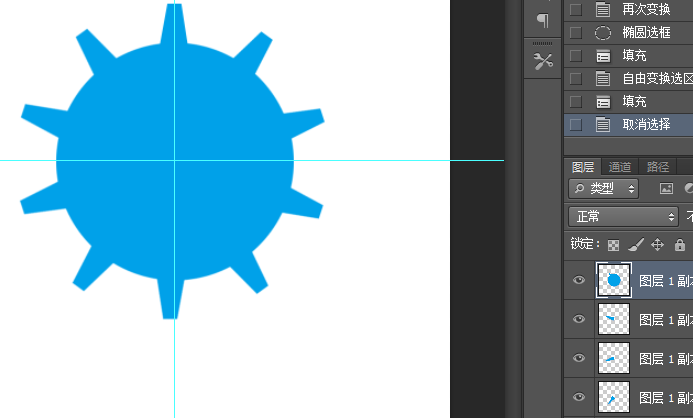Click fill icon of 填充 below 椭圆选框
Image resolution: width=693 pixels, height=418 pixels.
coord(603,56)
